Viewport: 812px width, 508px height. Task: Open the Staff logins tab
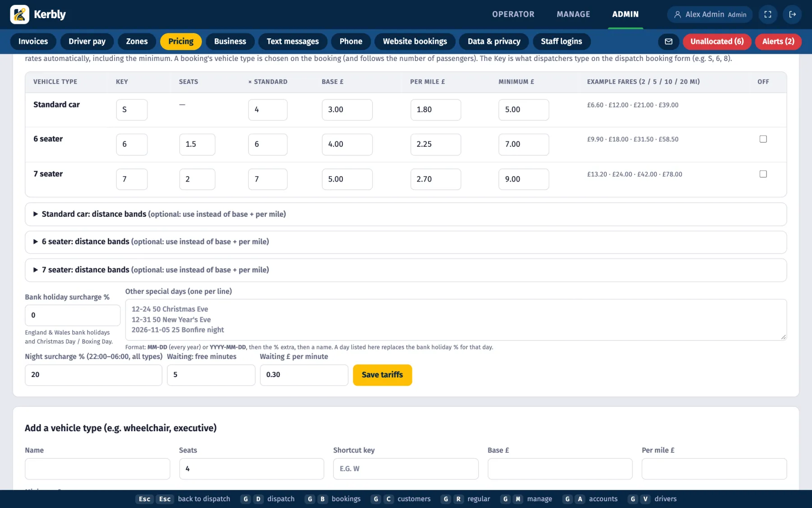tap(562, 42)
